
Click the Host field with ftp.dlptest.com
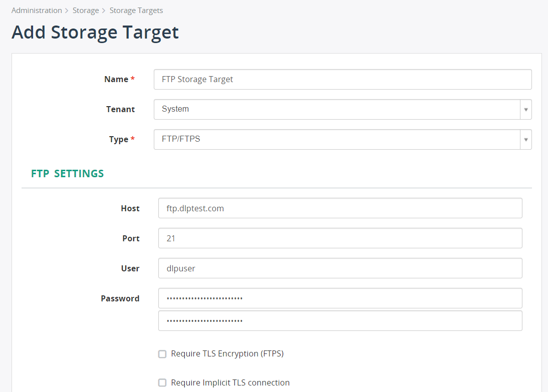coord(341,208)
